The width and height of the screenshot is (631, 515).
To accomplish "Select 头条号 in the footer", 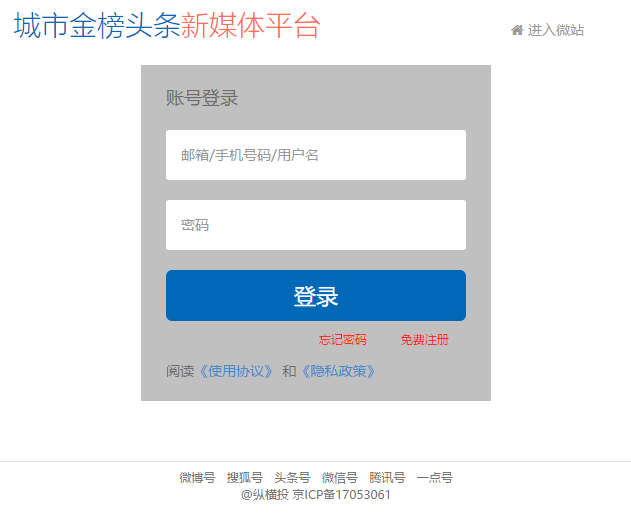I will click(292, 478).
